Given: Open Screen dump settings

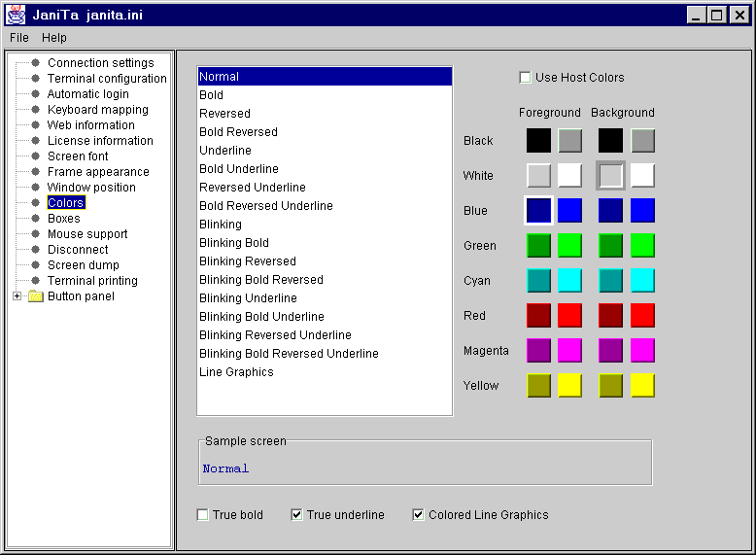Looking at the screenshot, I should pos(83,264).
